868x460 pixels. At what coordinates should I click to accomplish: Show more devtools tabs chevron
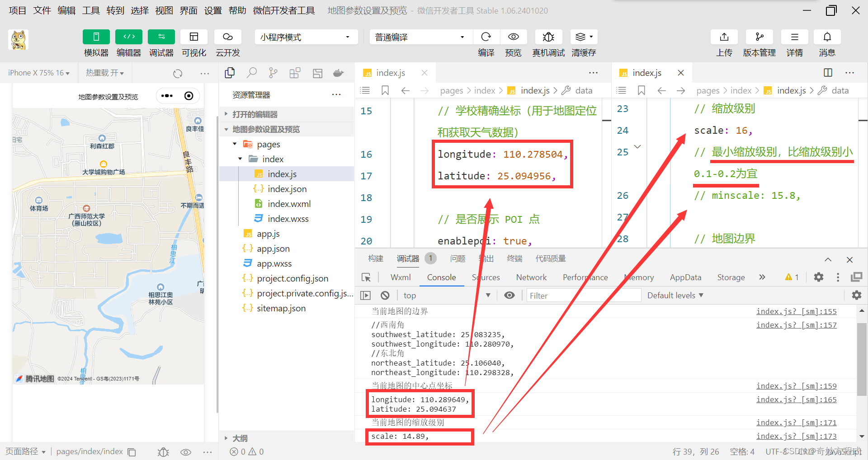coord(762,277)
